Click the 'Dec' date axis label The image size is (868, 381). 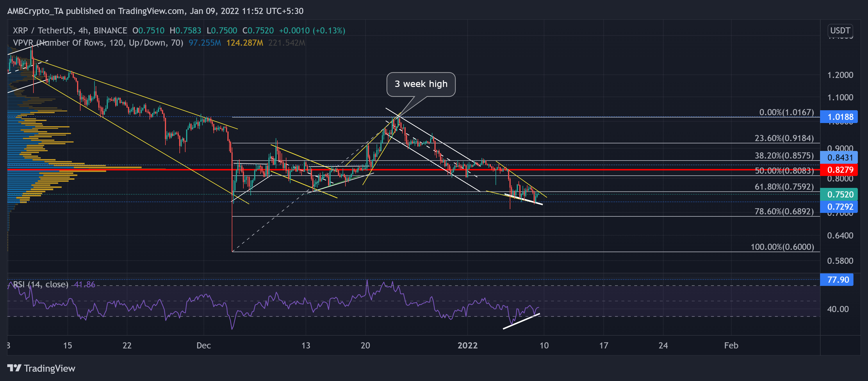(204, 345)
